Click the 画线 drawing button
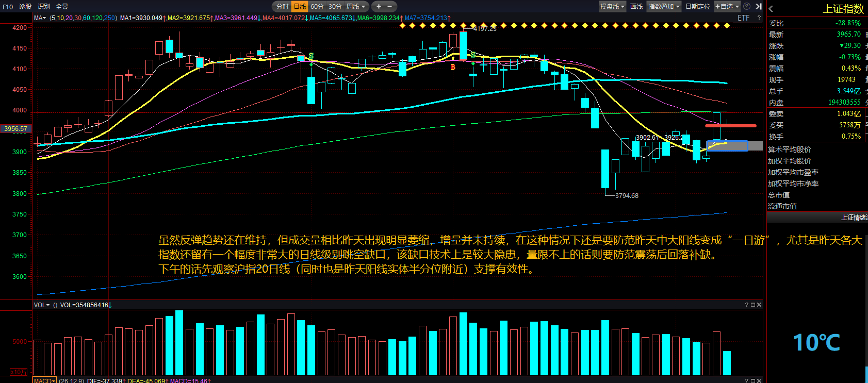 pyautogui.click(x=636, y=7)
